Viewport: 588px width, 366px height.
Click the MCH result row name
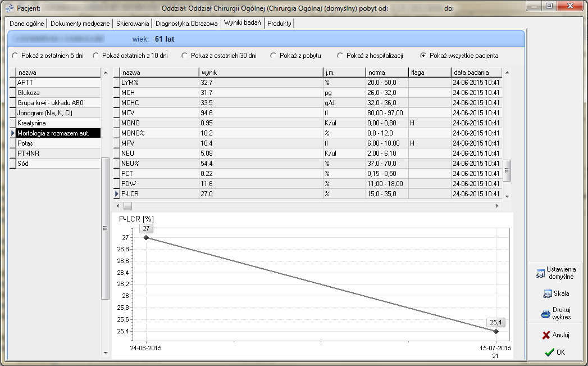[128, 93]
